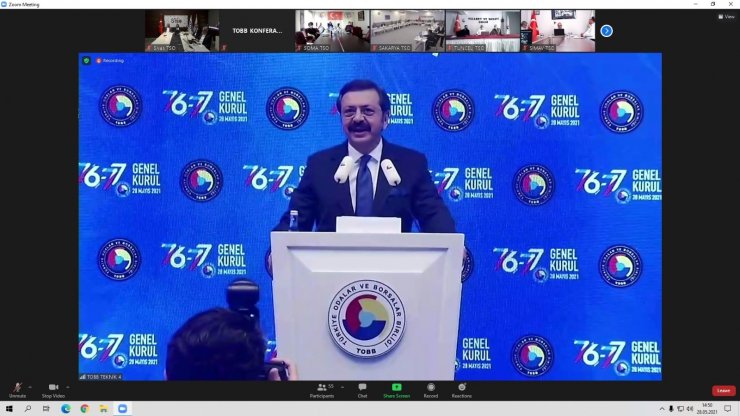
Task: Select SIMAV TSO video thumbnail
Action: click(558, 31)
